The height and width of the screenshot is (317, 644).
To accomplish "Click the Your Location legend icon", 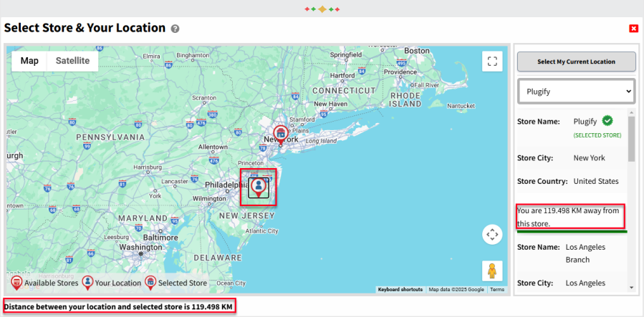I will pos(87,283).
